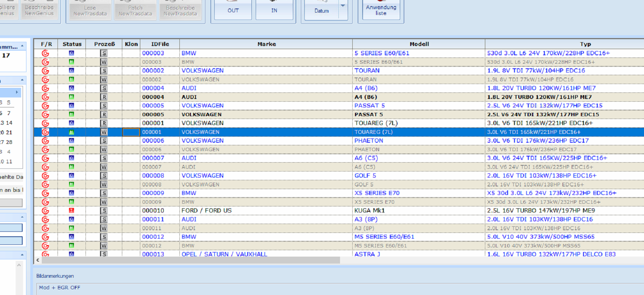The height and width of the screenshot is (295, 644).
Task: Sort by the Status column header
Action: pos(72,44)
